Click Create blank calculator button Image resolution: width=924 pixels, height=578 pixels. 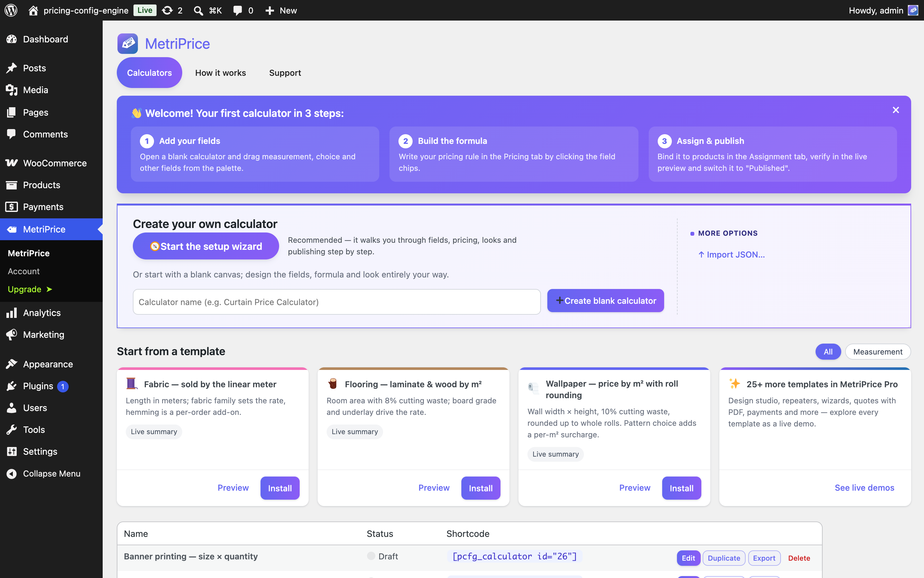tap(605, 301)
